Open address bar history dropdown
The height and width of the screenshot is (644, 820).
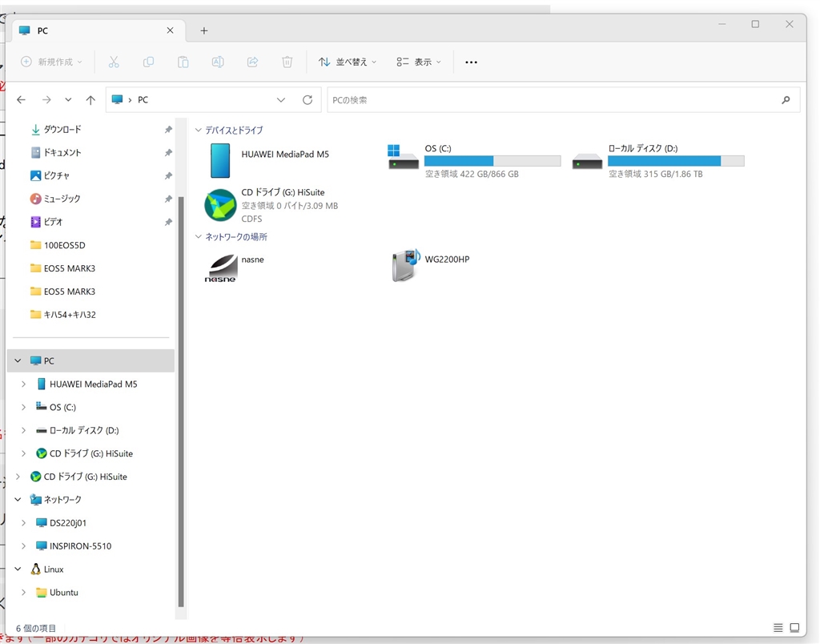point(281,99)
